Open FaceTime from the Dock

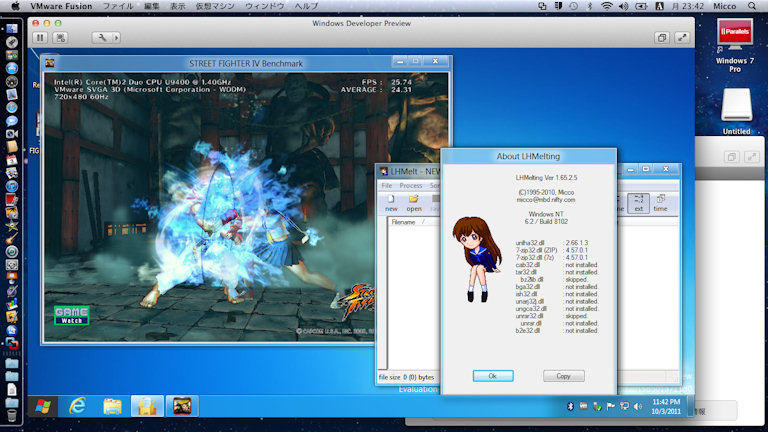click(x=12, y=134)
